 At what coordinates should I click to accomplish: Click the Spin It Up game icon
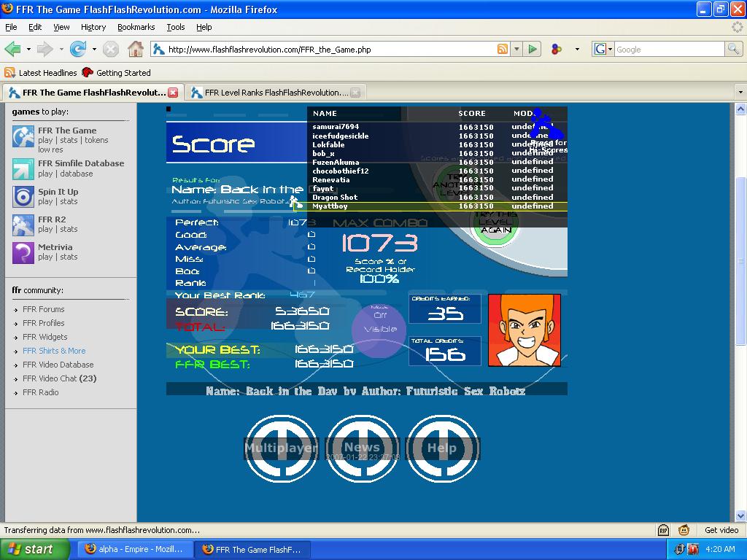point(23,197)
